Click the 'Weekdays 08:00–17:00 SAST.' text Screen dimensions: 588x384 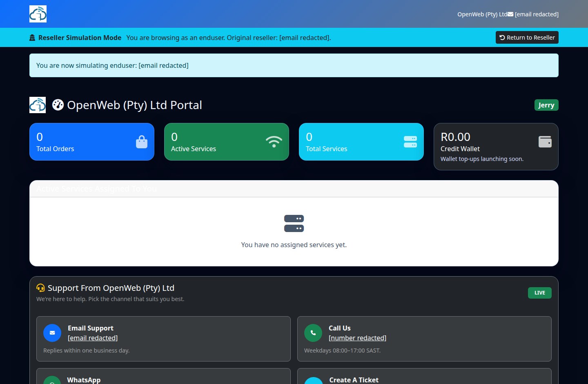[342, 351]
